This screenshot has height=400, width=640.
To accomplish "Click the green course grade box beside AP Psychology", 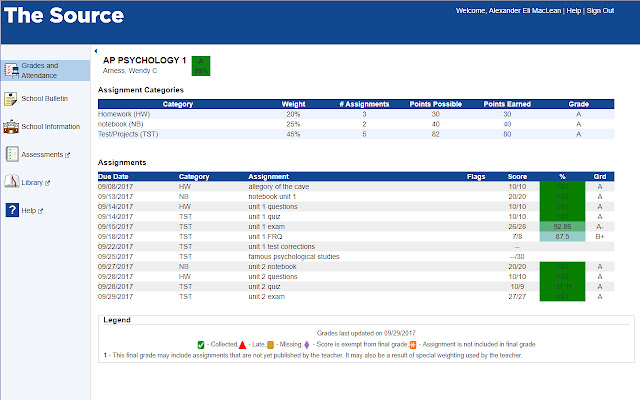I will [203, 64].
